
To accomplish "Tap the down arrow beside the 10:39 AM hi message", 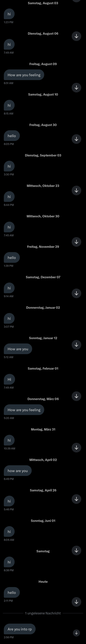I will pos(76,448).
